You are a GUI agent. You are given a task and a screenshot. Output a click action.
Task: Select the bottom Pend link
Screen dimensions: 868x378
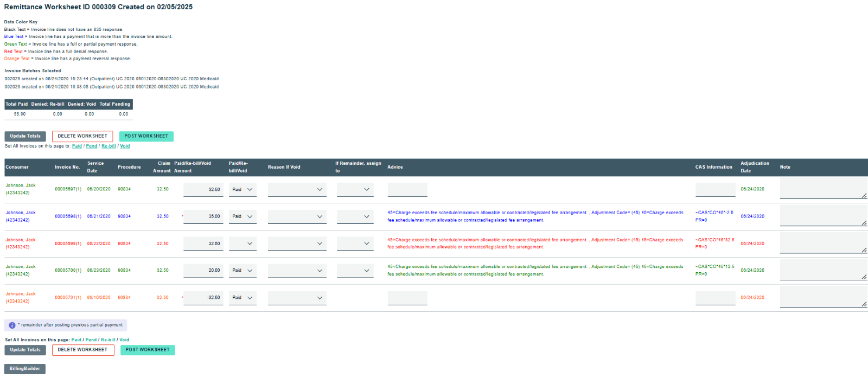[x=91, y=340]
